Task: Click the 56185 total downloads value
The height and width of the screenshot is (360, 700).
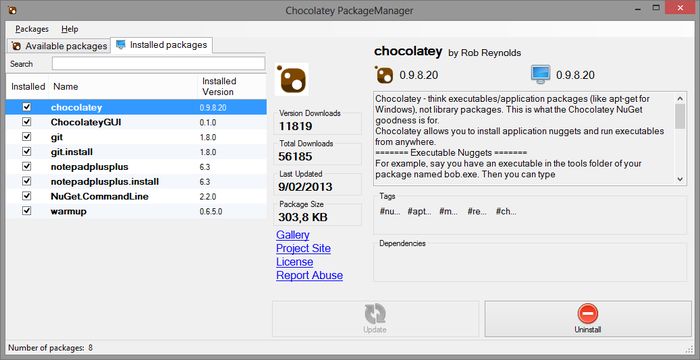Action: tap(295, 157)
